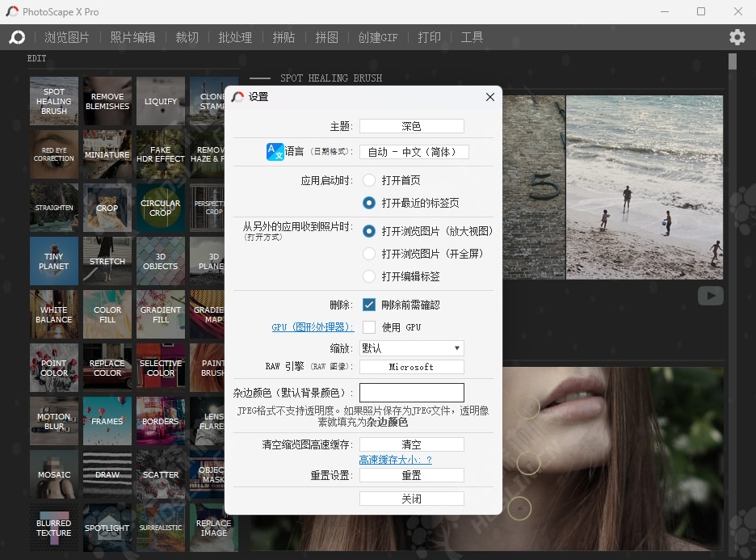Viewport: 756px width, 560px height.
Task: Open the Mosaic tool tile
Action: [54, 474]
